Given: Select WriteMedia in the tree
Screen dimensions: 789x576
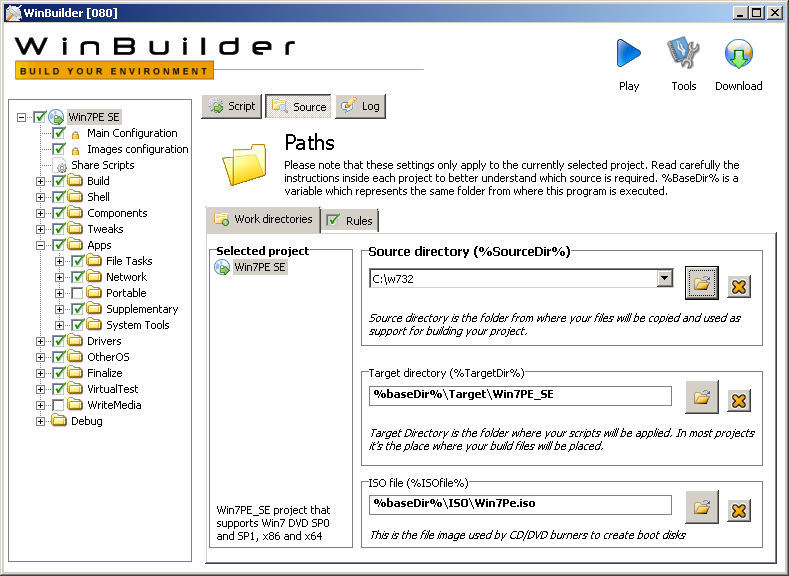Looking at the screenshot, I should coord(114,405).
